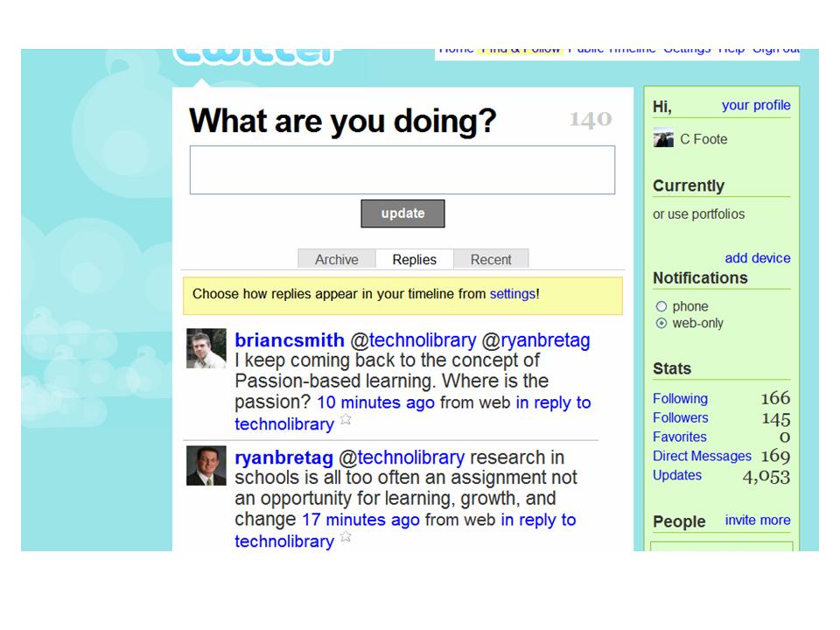Open briancsmith's avatar picture
The width and height of the screenshot is (840, 630).
coord(206,348)
